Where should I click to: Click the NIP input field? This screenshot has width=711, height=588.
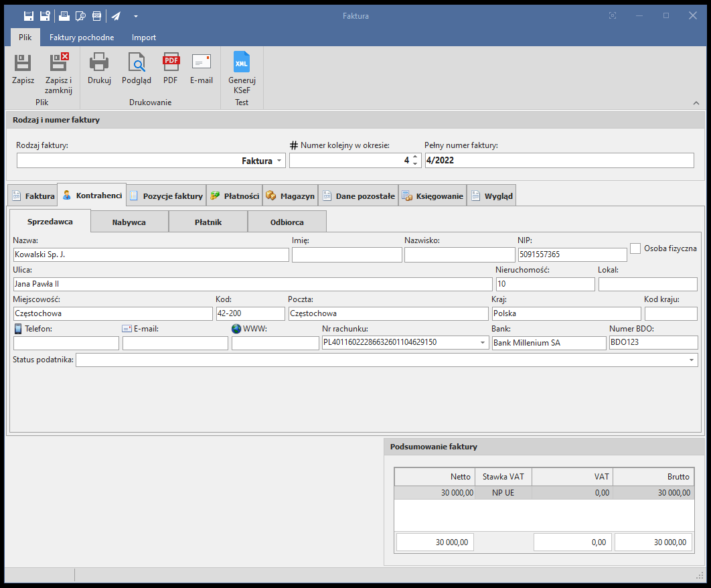pyautogui.click(x=572, y=254)
